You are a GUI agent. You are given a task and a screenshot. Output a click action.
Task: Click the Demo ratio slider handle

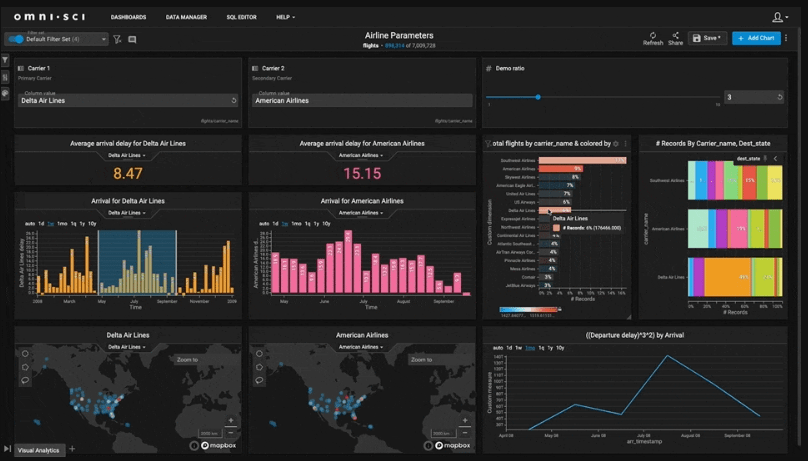(538, 97)
